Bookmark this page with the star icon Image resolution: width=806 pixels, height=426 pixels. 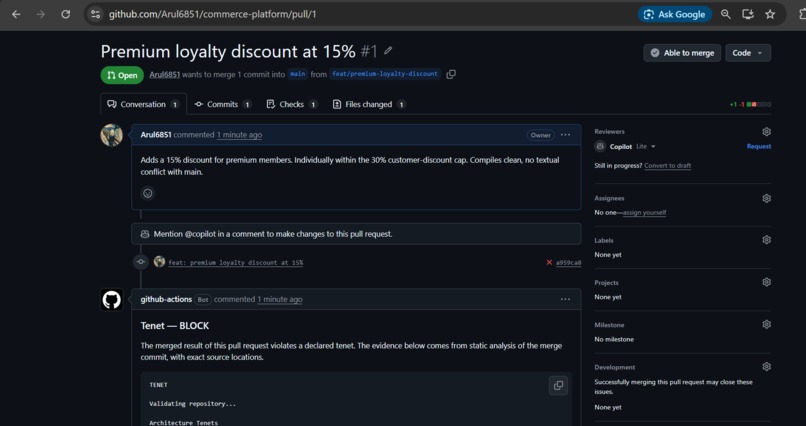[x=770, y=14]
